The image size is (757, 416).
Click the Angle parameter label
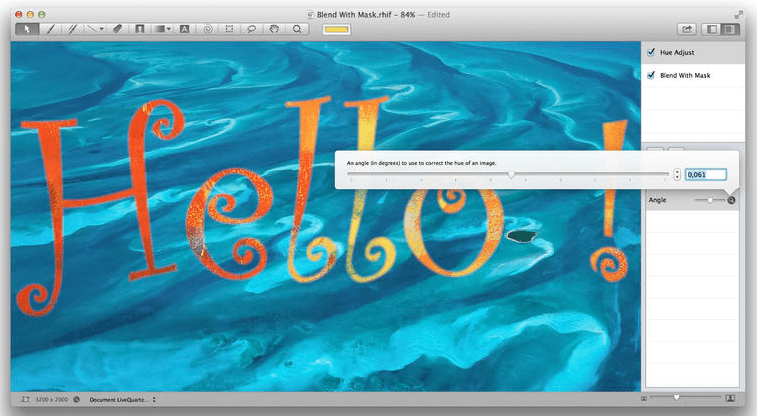(x=657, y=200)
